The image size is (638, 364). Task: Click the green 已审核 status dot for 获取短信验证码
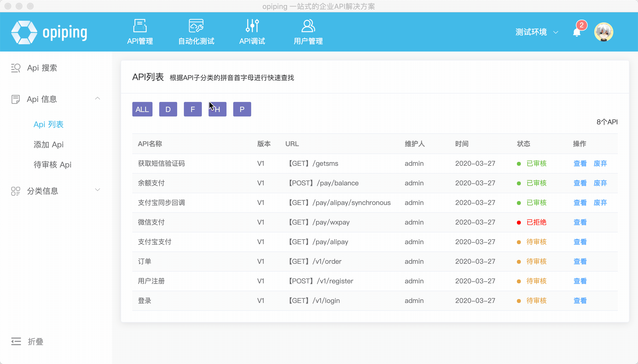pos(519,163)
